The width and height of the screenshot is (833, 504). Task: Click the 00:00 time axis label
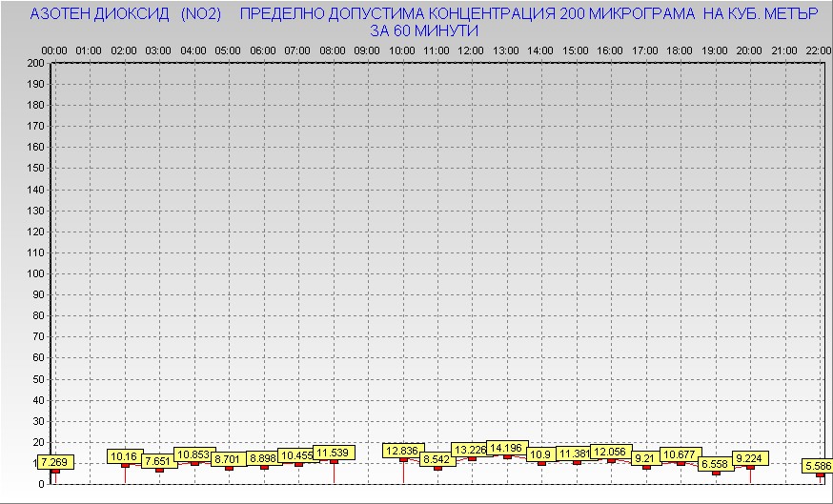(x=54, y=50)
